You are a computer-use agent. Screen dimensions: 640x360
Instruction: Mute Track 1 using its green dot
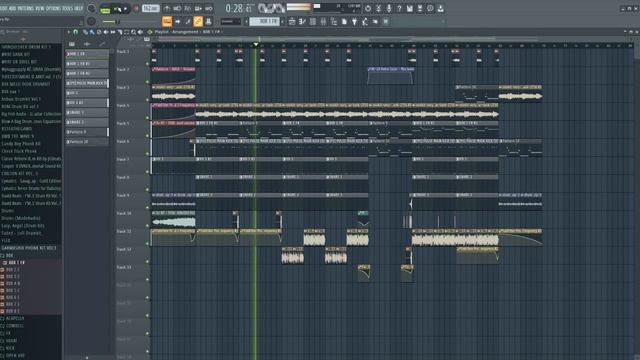click(x=147, y=64)
